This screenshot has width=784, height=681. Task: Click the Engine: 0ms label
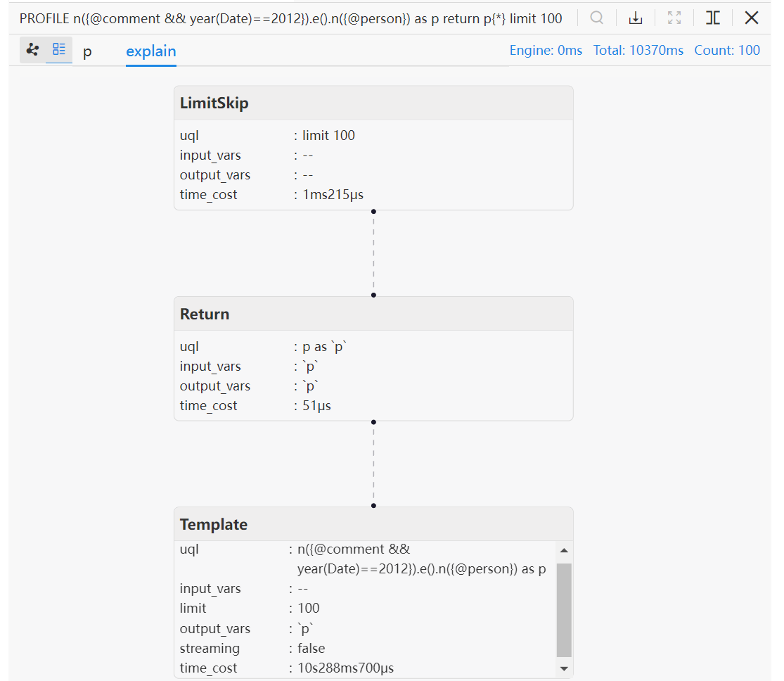546,50
